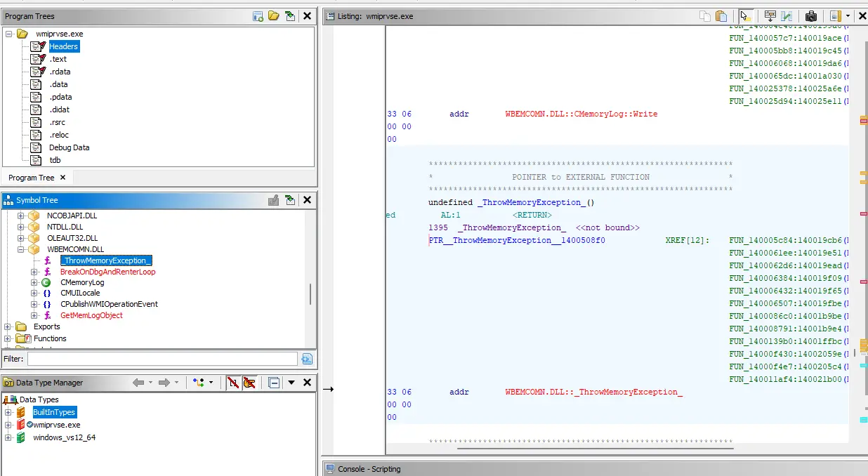The image size is (868, 476).
Task: Select the Program Tree tab
Action: (x=31, y=178)
